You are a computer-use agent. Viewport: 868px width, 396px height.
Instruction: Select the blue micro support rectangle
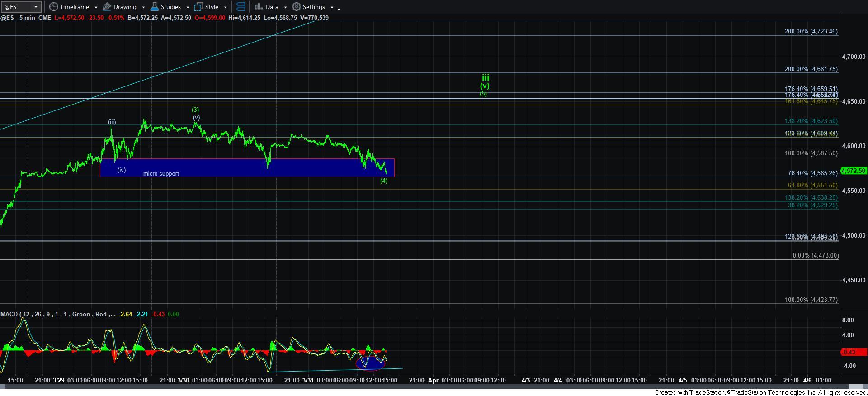click(247, 167)
